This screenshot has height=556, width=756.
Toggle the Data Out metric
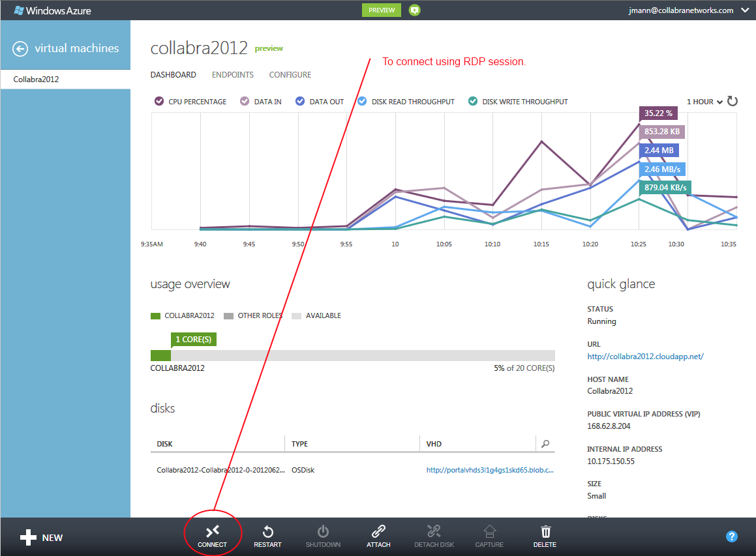(x=300, y=101)
